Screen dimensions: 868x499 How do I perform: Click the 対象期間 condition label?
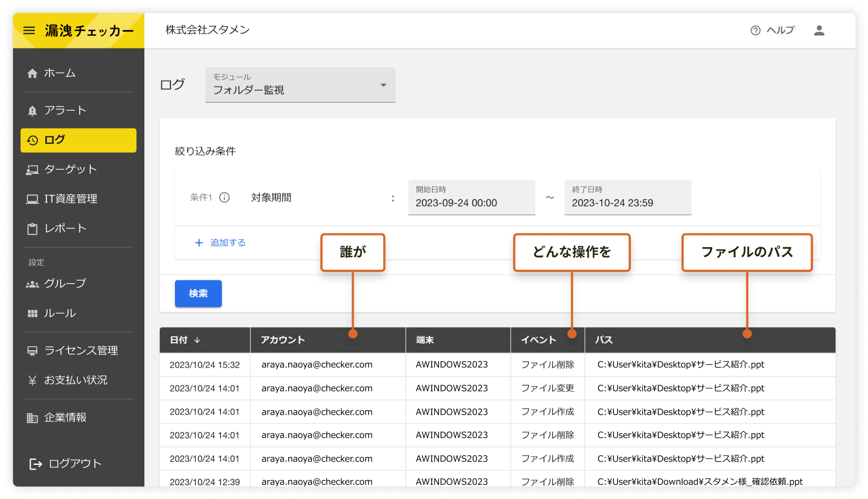pos(271,198)
